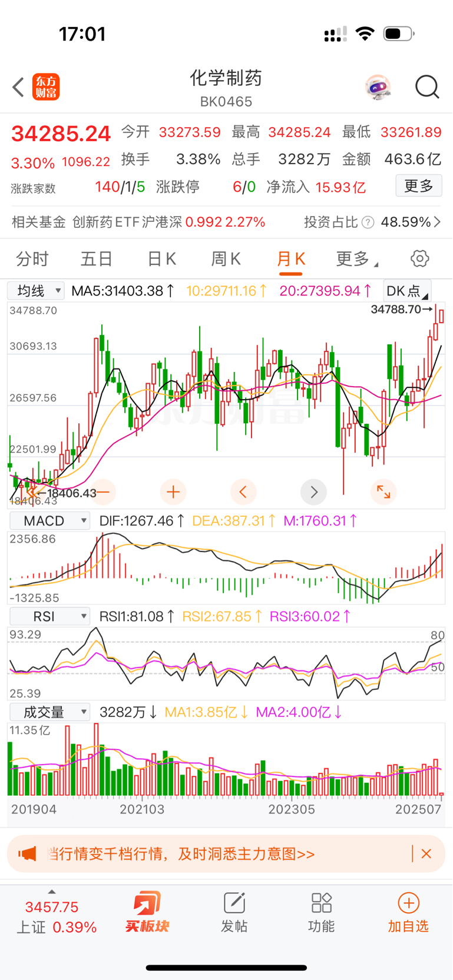The height and width of the screenshot is (980, 453).
Task: Tap the 发帖 post icon
Action: tap(234, 912)
